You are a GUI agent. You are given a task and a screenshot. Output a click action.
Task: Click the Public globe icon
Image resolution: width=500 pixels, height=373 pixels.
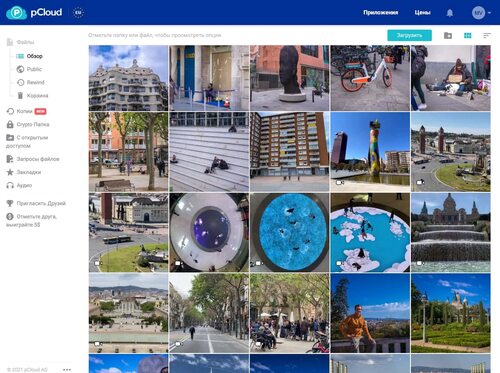(x=20, y=69)
